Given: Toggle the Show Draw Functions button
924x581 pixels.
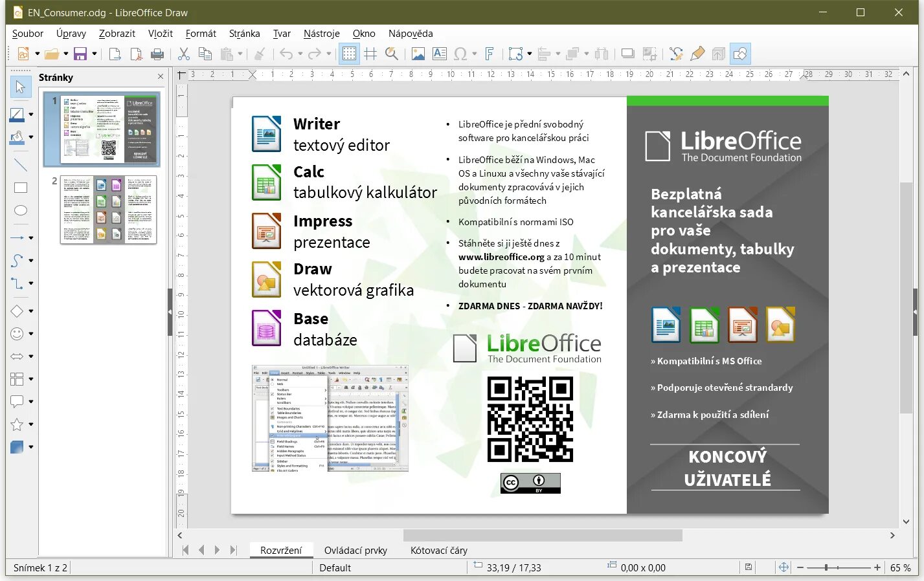Looking at the screenshot, I should tap(740, 54).
